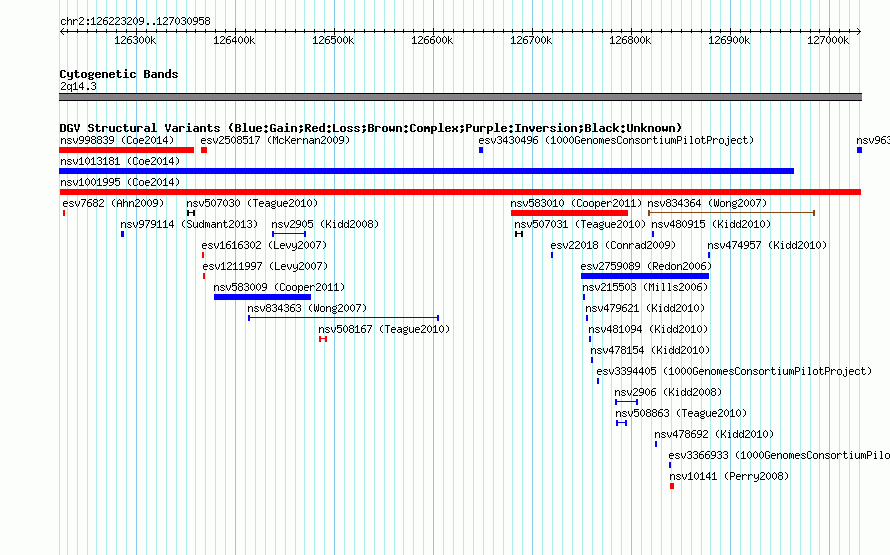Open the nsv507030 (Teague2010) variant label
This screenshot has height=555, width=890.
click(252, 203)
